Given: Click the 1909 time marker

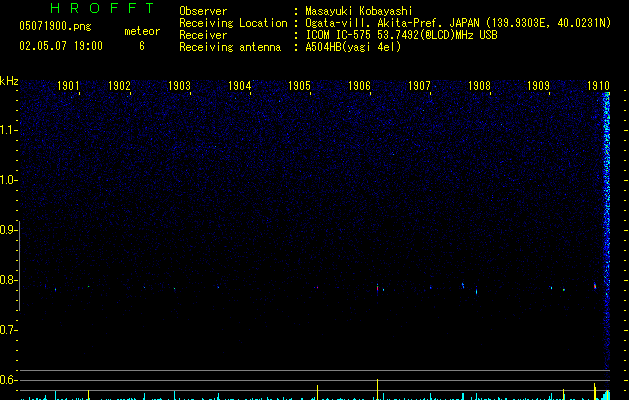Looking at the screenshot, I should [x=538, y=86].
